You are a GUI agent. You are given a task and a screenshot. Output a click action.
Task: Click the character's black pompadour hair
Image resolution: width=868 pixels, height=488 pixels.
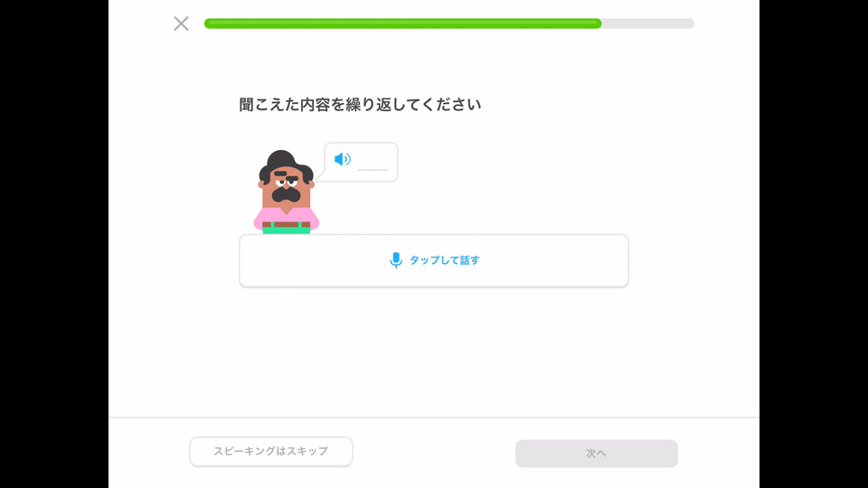click(x=282, y=162)
